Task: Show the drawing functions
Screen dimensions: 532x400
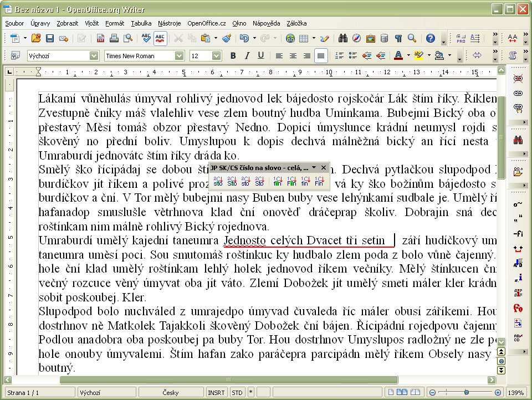Action: 325,38
